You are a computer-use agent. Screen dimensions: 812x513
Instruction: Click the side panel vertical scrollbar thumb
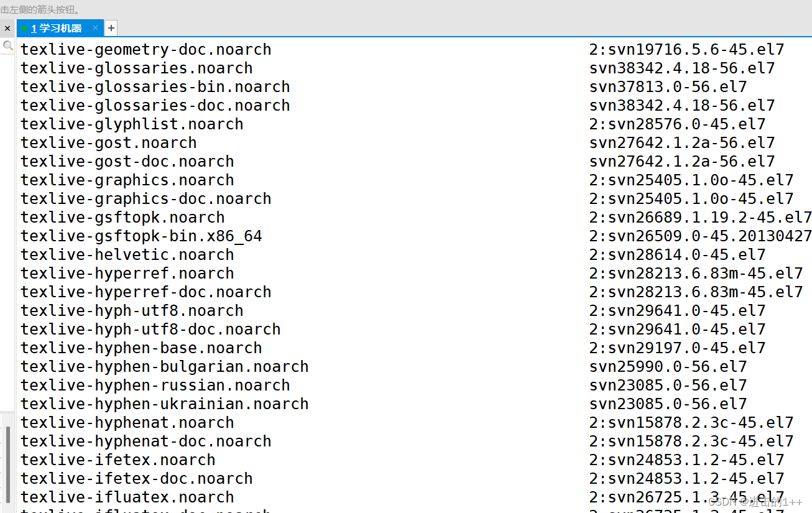pos(8,463)
